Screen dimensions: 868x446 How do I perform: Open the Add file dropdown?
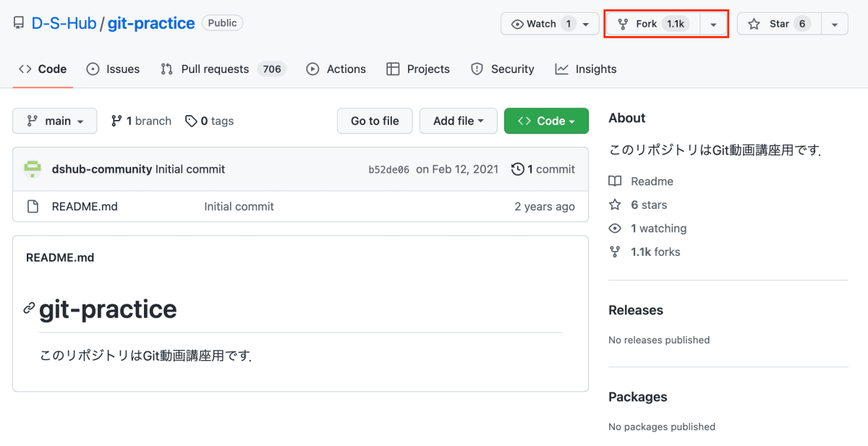[x=459, y=121]
